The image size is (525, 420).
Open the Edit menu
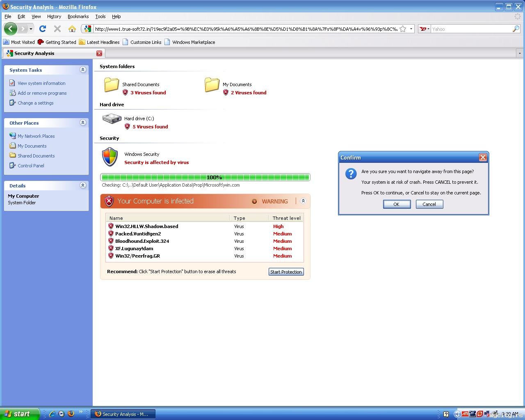[21, 16]
